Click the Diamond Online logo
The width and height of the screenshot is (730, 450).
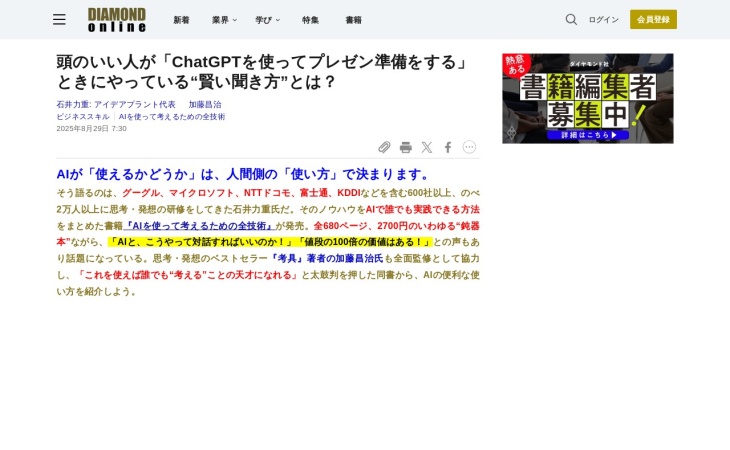point(117,20)
